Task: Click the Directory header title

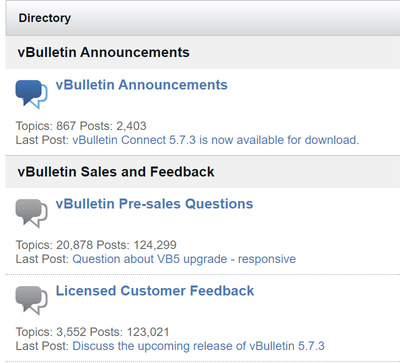Action: 45,18
